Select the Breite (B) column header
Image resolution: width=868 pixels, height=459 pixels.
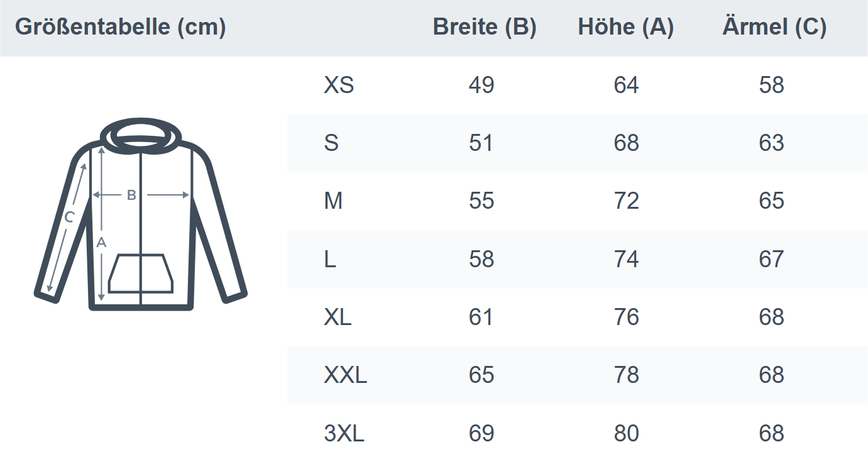click(484, 28)
